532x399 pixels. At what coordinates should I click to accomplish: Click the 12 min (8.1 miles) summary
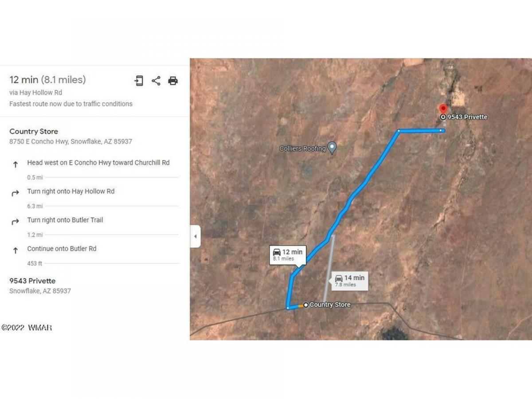(x=47, y=80)
